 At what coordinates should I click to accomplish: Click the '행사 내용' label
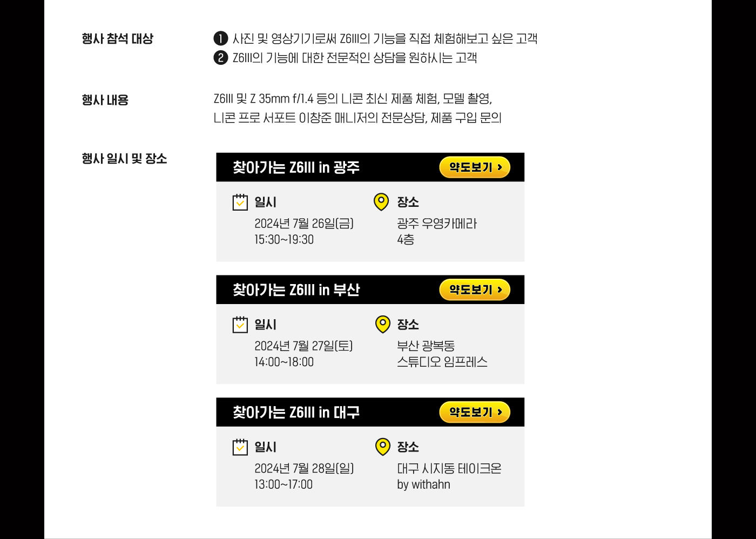[105, 100]
